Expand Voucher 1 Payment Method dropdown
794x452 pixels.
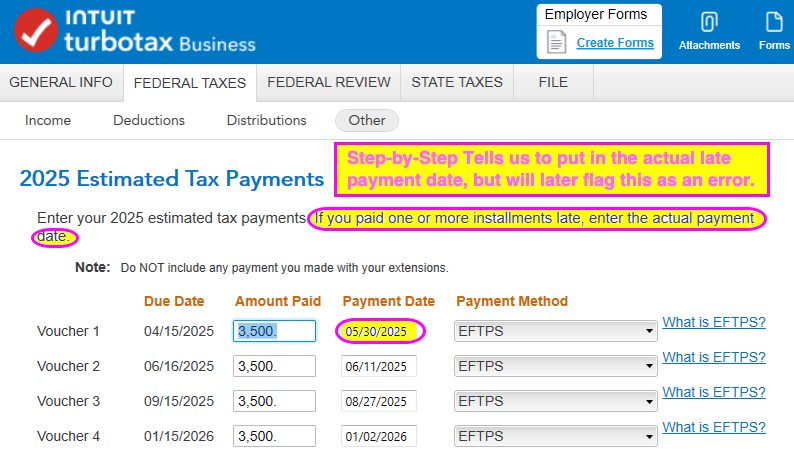click(x=555, y=332)
